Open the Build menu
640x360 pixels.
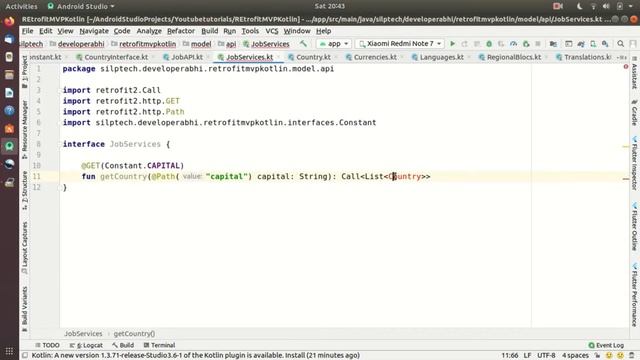209,31
